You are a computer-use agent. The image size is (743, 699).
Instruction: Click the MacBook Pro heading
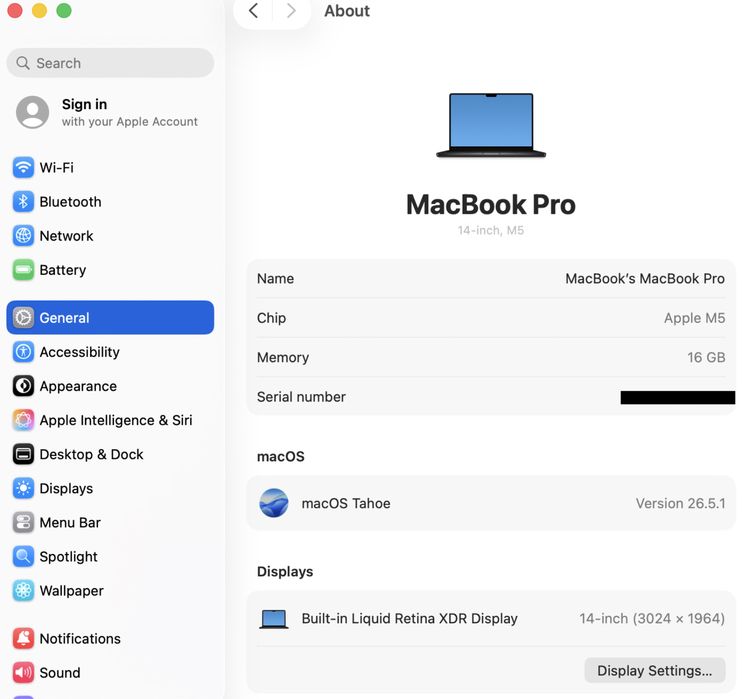coord(491,204)
